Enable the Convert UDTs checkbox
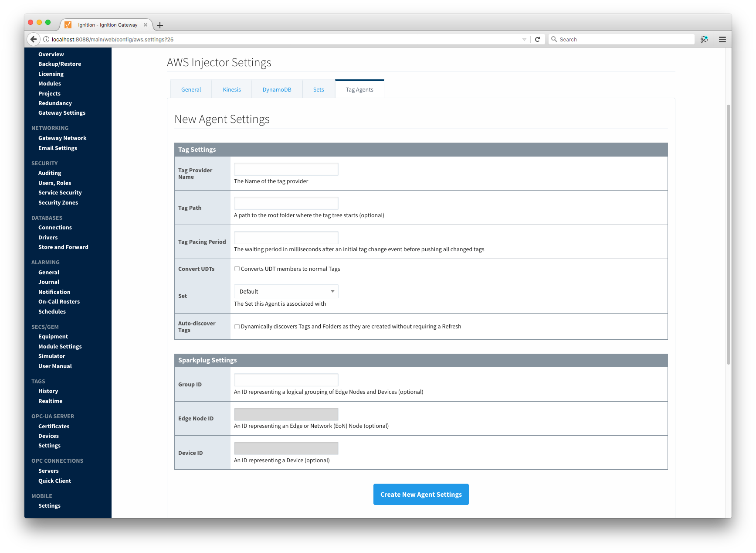The width and height of the screenshot is (756, 553). pyautogui.click(x=237, y=269)
